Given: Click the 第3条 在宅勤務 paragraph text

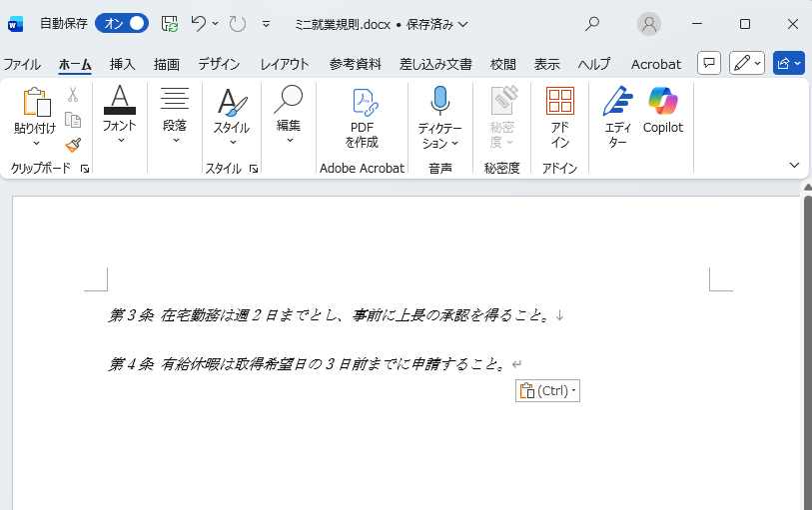Looking at the screenshot, I should (330, 315).
